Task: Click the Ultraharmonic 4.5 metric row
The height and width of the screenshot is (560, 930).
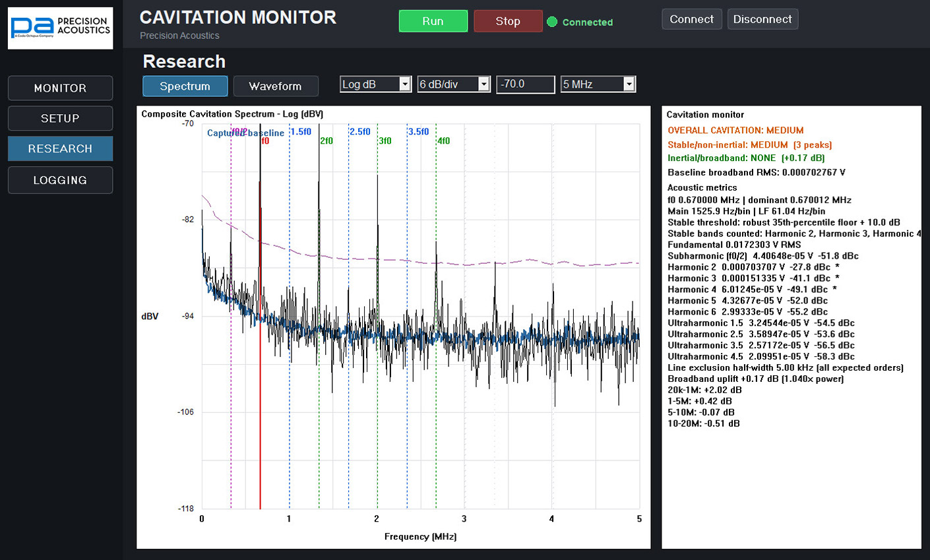Action: coord(761,356)
